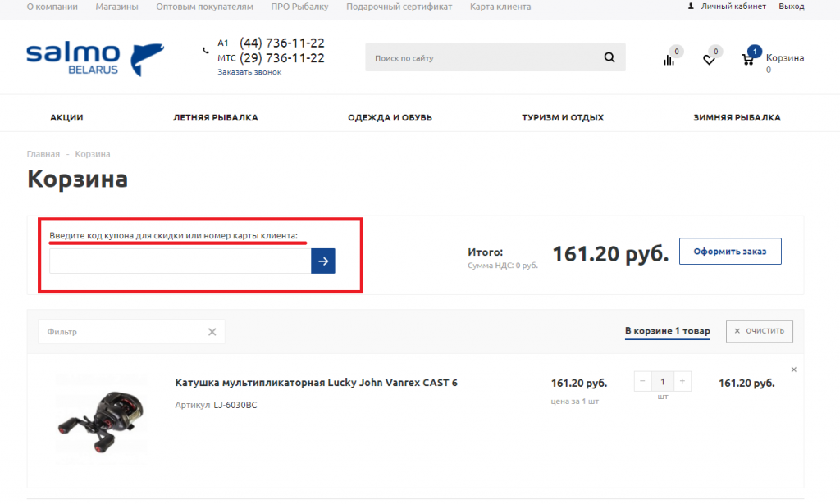Select the 'В корзине 1 товар' tab
This screenshot has width=840, height=504.
[668, 331]
